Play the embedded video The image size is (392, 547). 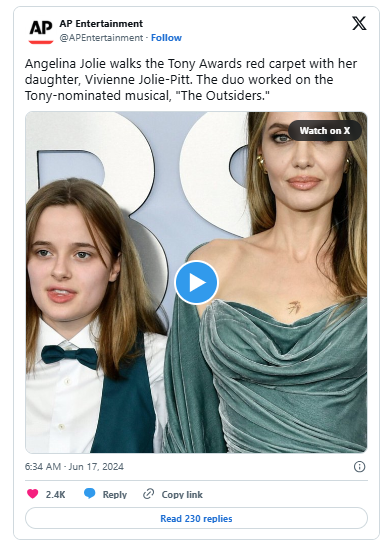pos(196,283)
